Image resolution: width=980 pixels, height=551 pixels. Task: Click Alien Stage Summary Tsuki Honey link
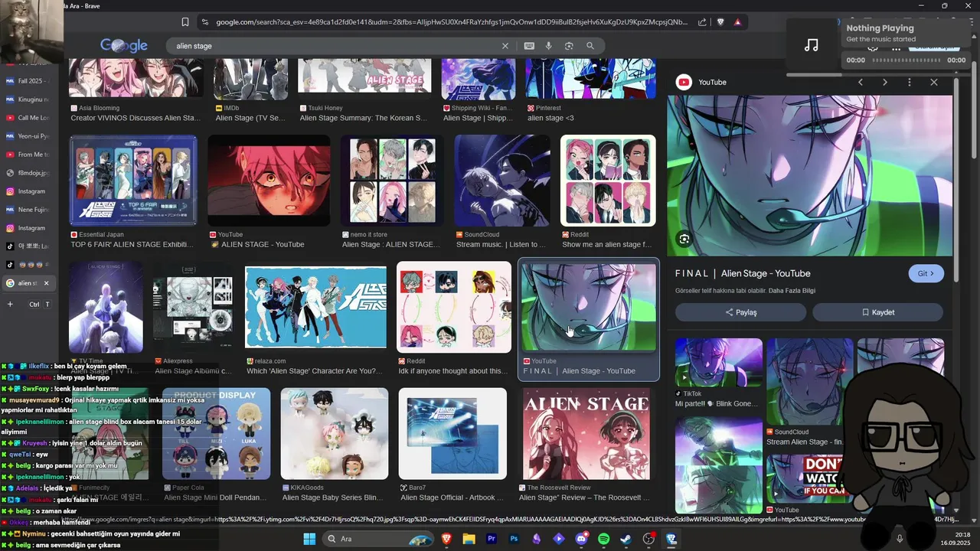tap(364, 118)
